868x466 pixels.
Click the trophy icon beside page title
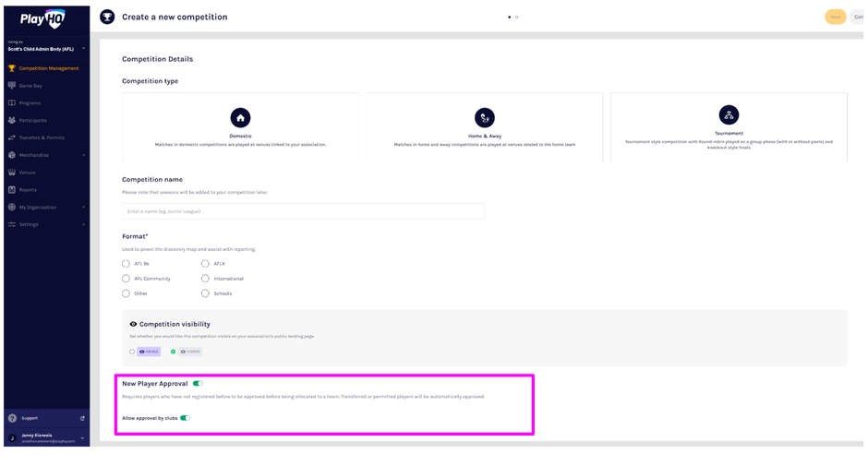click(x=107, y=17)
